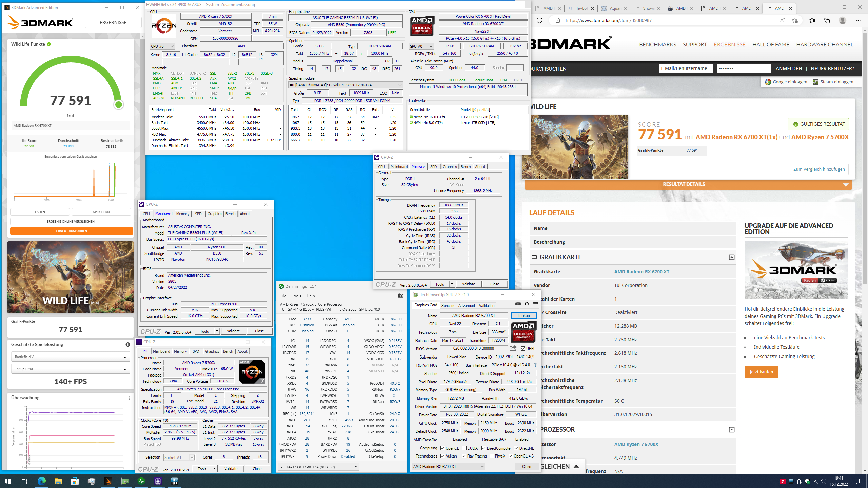This screenshot has width=868, height=488.
Task: Click the site lock icon in address bar
Action: [557, 20]
